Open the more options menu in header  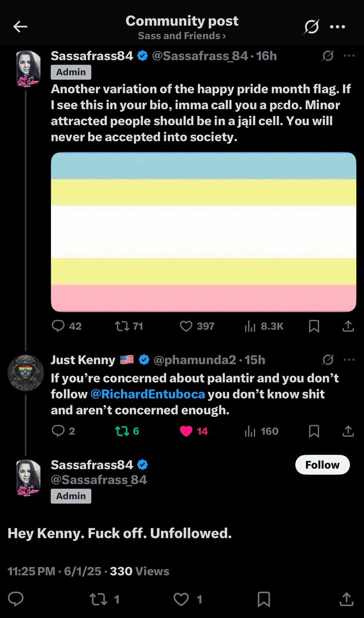[x=337, y=26]
